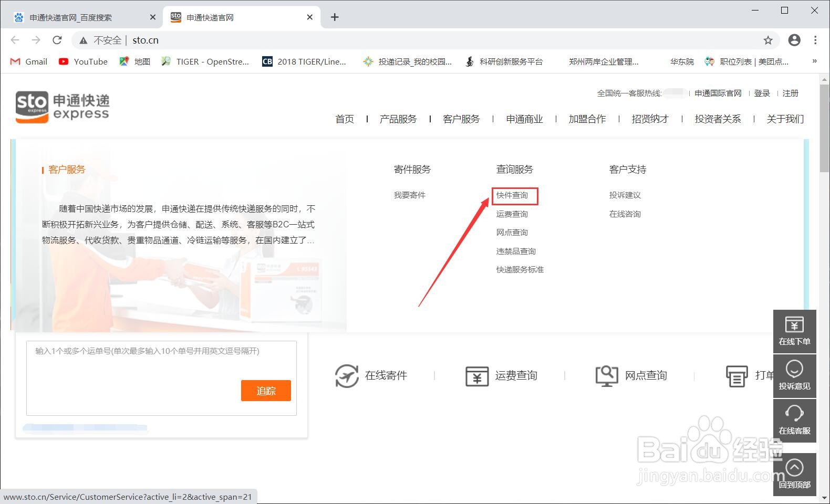The height and width of the screenshot is (504, 830).
Task: Click 我要寄件 link
Action: click(x=410, y=195)
